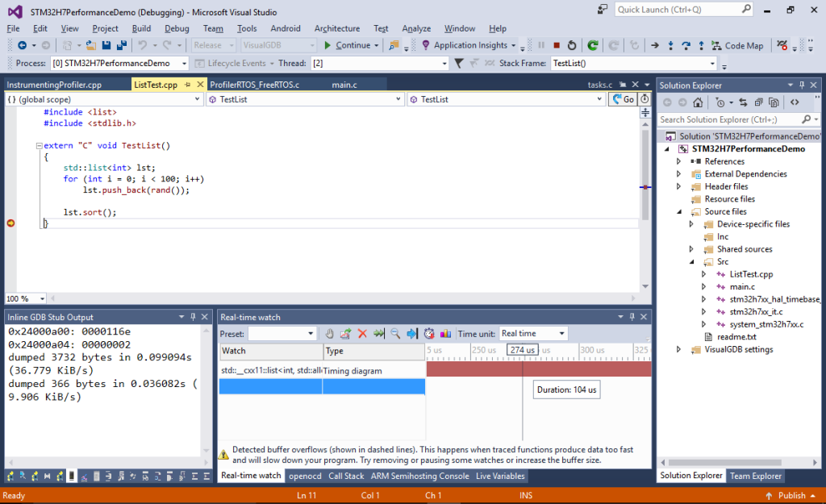The width and height of the screenshot is (826, 504).
Task: Toggle the breakpoint glyph in the editor margin
Action: 11,223
